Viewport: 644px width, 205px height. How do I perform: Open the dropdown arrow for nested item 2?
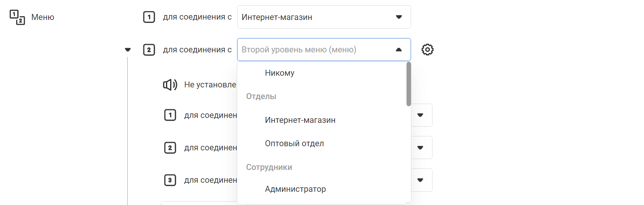click(x=420, y=148)
